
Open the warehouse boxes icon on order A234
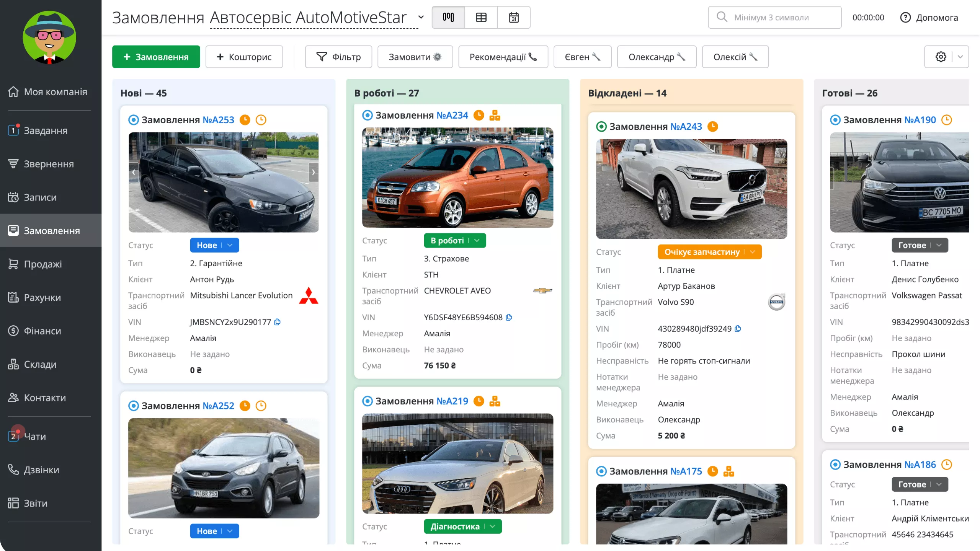[x=495, y=115]
